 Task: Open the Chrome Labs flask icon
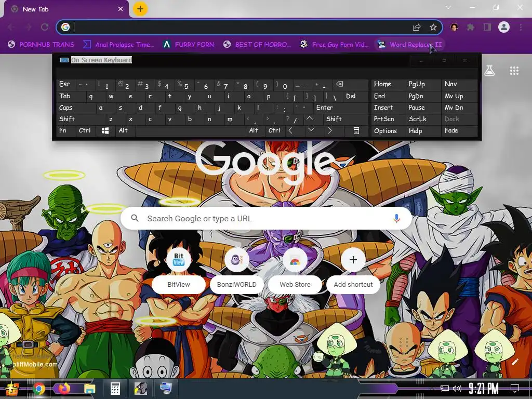click(489, 71)
